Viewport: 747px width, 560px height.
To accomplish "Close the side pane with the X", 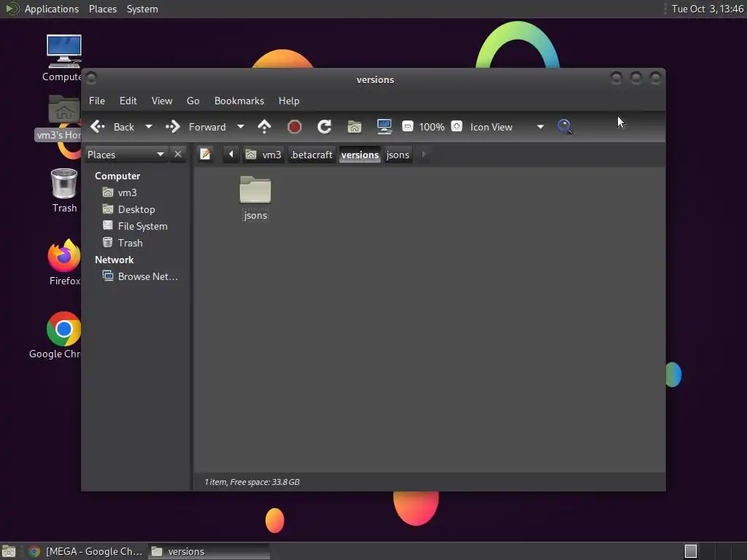I will pos(178,155).
